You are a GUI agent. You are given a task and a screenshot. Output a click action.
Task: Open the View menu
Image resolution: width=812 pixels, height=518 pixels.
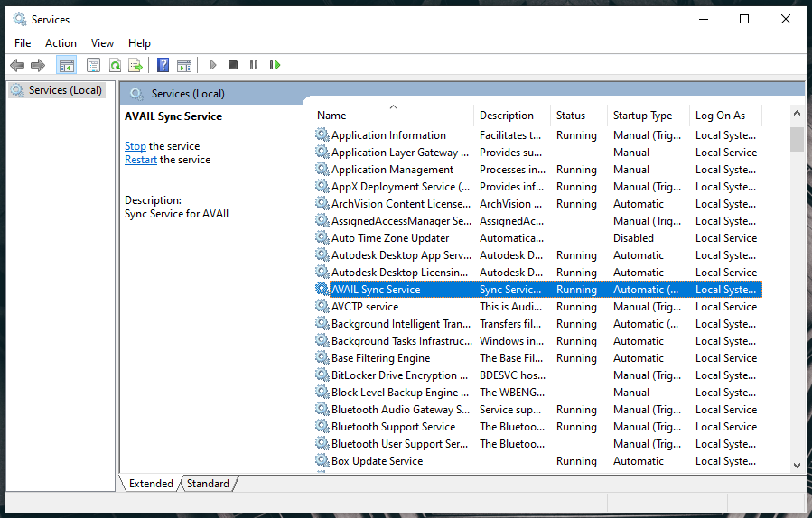pyautogui.click(x=102, y=43)
